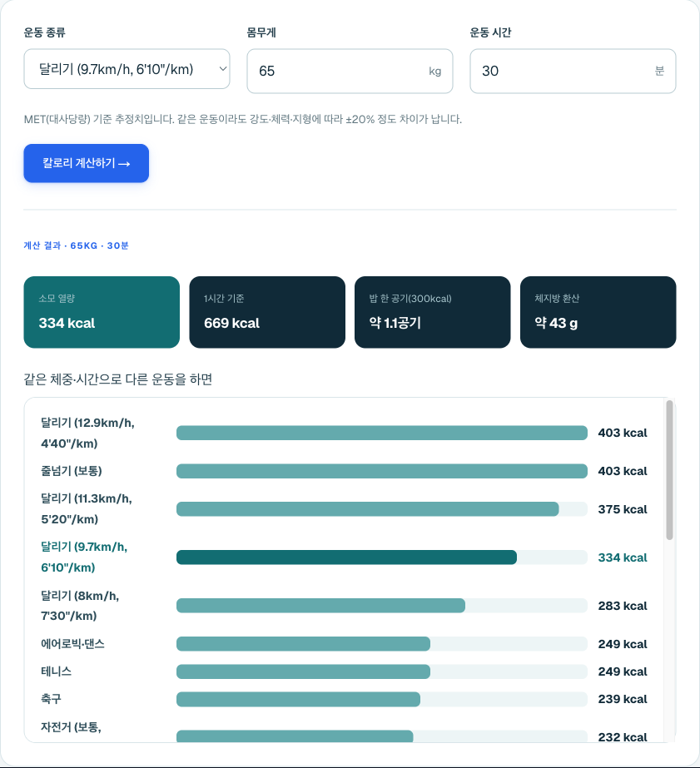The width and height of the screenshot is (700, 768).
Task: Click the kg unit in weight field
Action: coord(435,72)
